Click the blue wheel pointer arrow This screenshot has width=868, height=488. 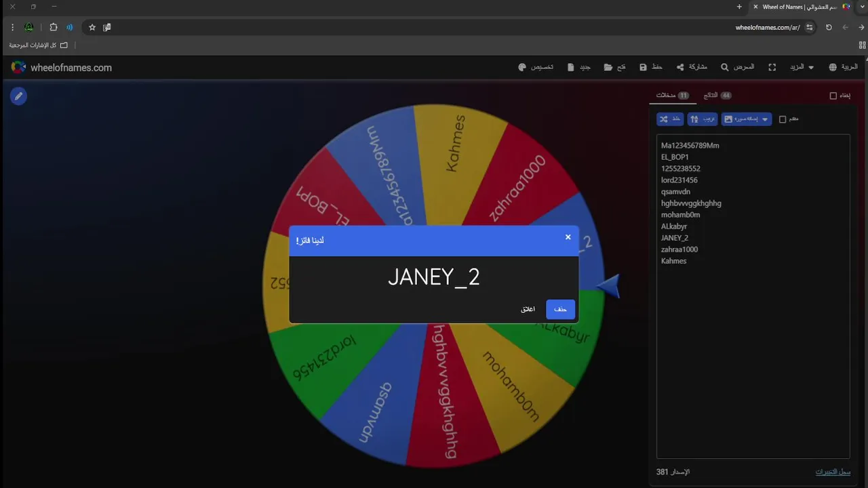click(608, 286)
